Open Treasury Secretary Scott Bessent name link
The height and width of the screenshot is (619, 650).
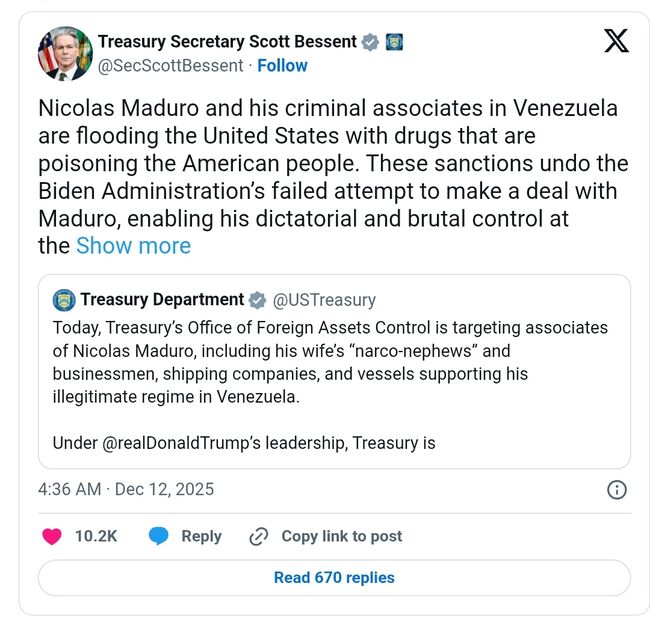(x=227, y=42)
